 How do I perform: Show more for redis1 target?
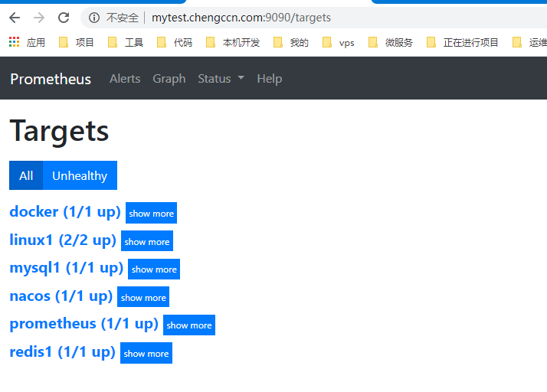(x=146, y=353)
